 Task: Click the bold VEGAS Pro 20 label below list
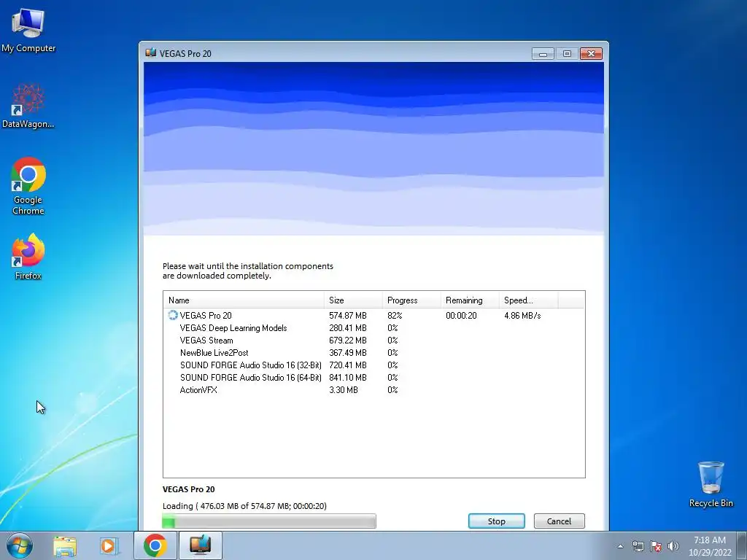(189, 489)
